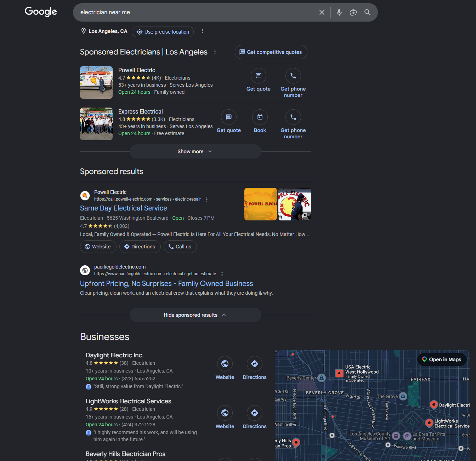Click LightWorks Electrical Service map pin
Viewport: 476px width, 461px height.
point(429,423)
